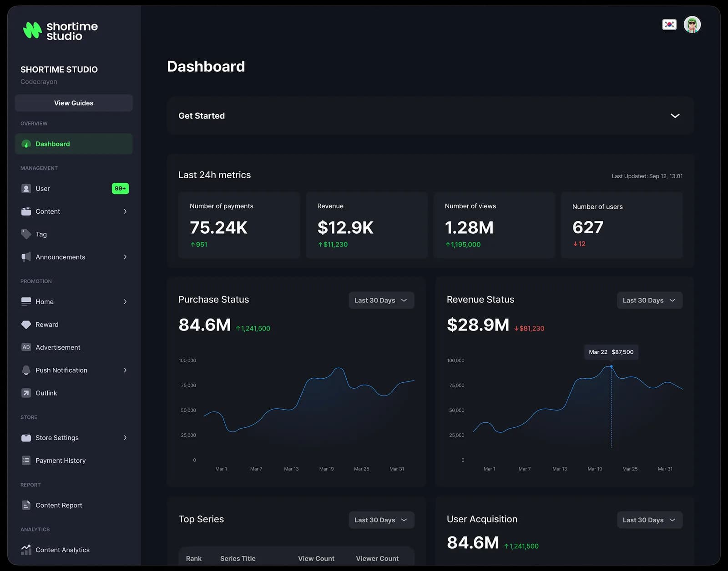This screenshot has width=728, height=571.
Task: Open Purchase Status Last 30 Days dropdown
Action: click(381, 301)
